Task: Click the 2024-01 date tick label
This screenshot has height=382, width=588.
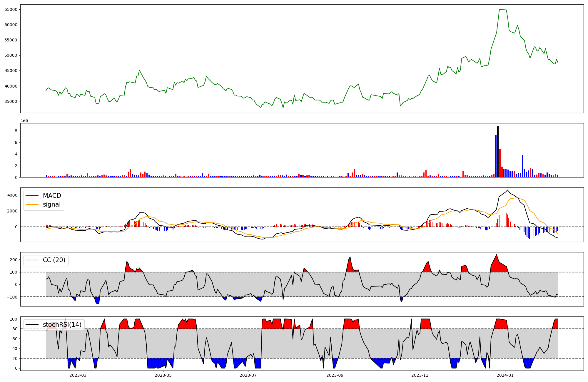Action: (505, 375)
